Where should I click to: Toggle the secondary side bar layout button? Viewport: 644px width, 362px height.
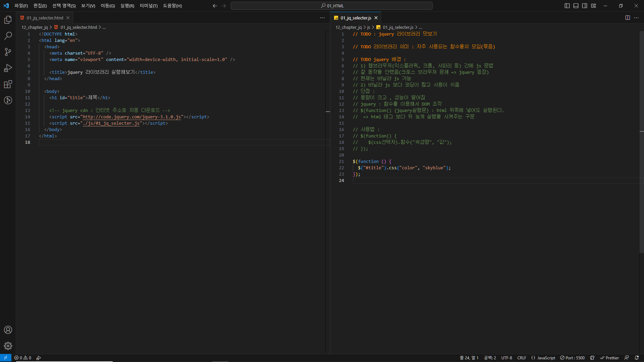pyautogui.click(x=585, y=6)
